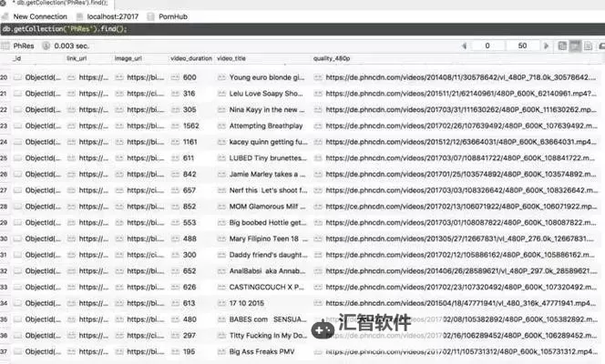Click the New Connection icon
Image resolution: width=605 pixels, height=364 pixels.
tap(5, 16)
